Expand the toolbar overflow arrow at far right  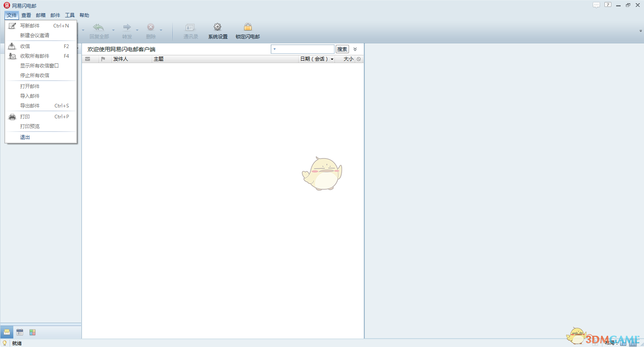click(640, 31)
